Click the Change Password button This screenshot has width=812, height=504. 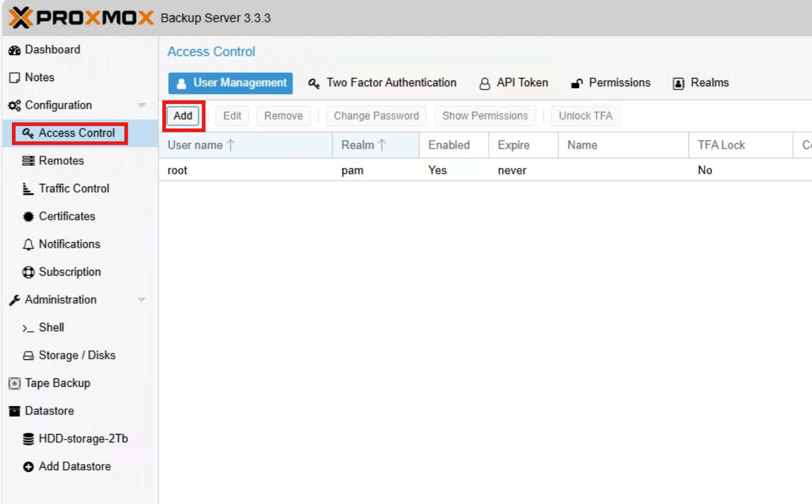[376, 116]
